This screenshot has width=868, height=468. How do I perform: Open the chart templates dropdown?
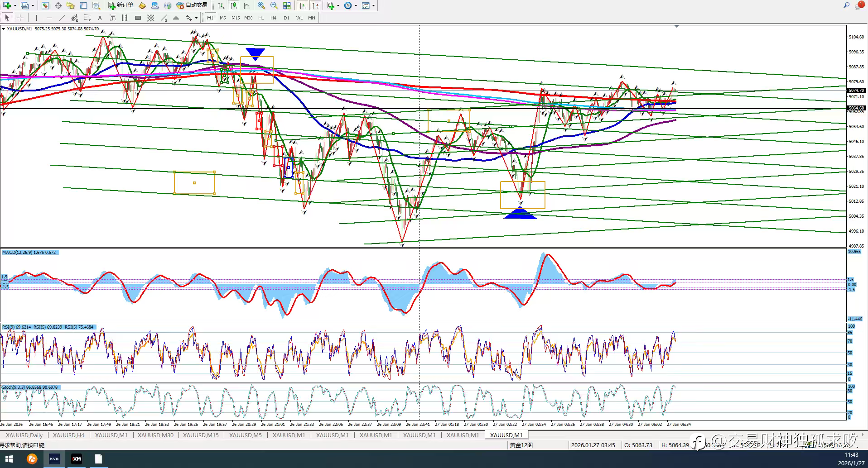click(373, 5)
